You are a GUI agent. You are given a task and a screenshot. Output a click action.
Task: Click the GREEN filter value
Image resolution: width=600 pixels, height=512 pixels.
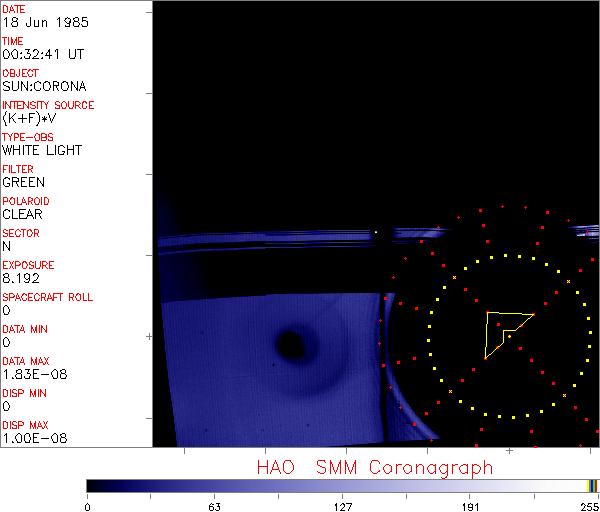pos(23,182)
